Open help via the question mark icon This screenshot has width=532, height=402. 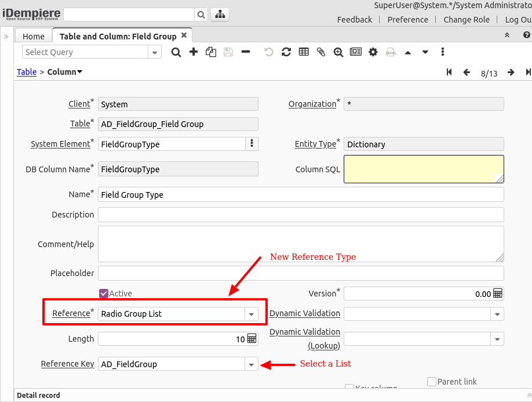click(x=526, y=35)
